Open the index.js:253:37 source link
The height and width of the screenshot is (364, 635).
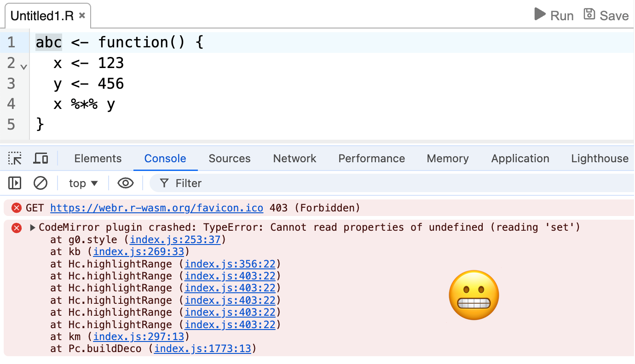click(175, 239)
